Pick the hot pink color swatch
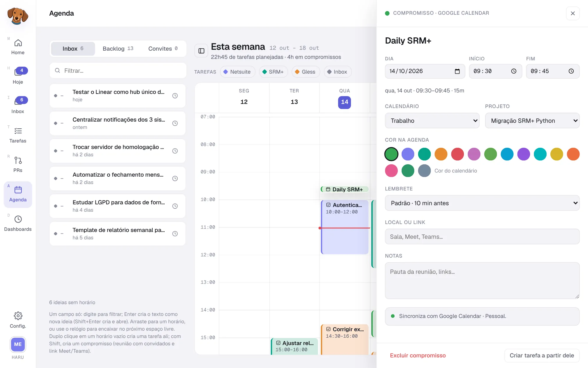Viewport: 588px width, 368px height. coord(391,171)
